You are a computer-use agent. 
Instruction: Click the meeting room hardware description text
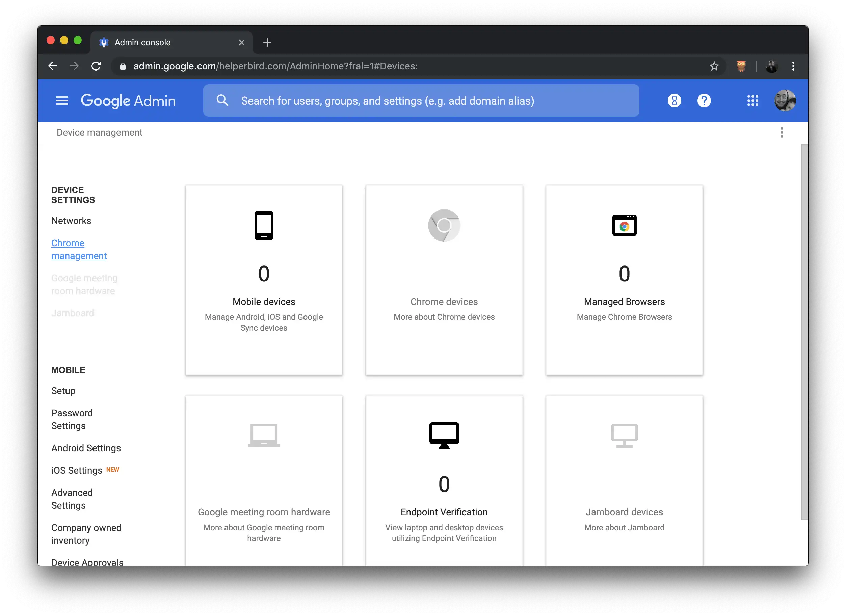[x=264, y=533]
